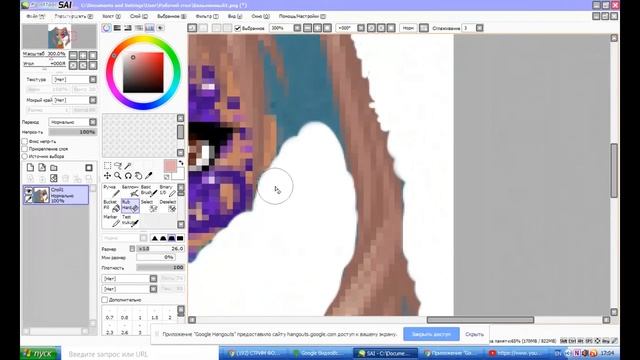Select the hand pan tool
Viewport: 640px width, 360px height.
138,176
